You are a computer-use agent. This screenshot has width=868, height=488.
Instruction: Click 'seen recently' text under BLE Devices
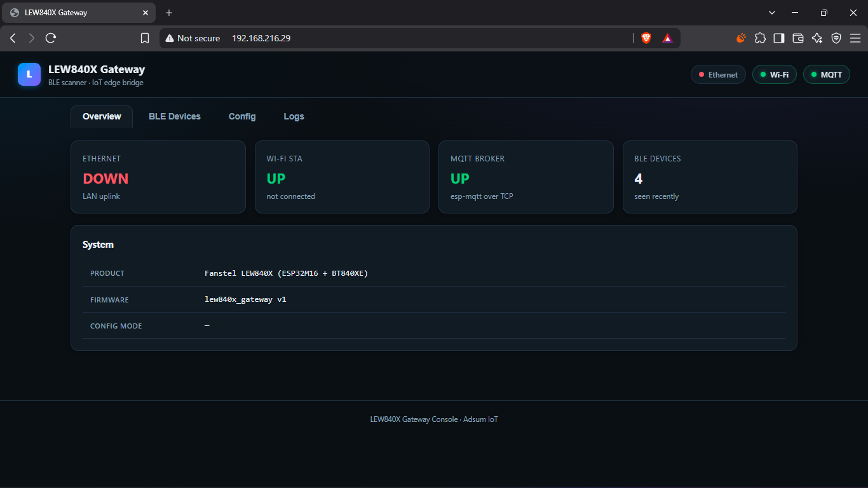click(x=656, y=196)
